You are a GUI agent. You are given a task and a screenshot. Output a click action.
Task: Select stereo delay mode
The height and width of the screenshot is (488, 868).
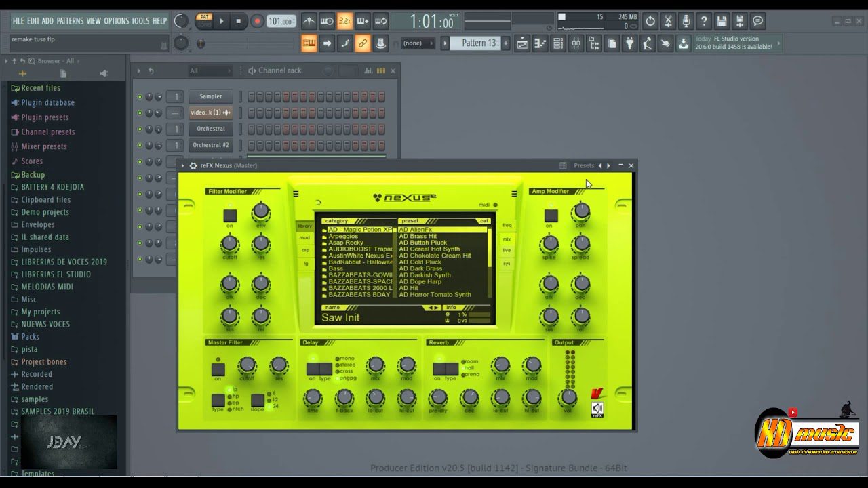[x=344, y=365]
